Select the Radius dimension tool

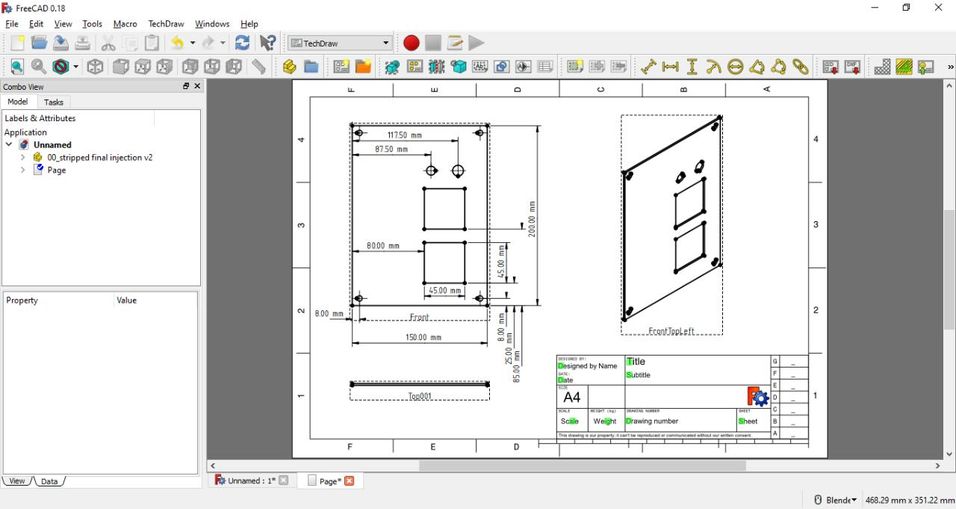(713, 66)
